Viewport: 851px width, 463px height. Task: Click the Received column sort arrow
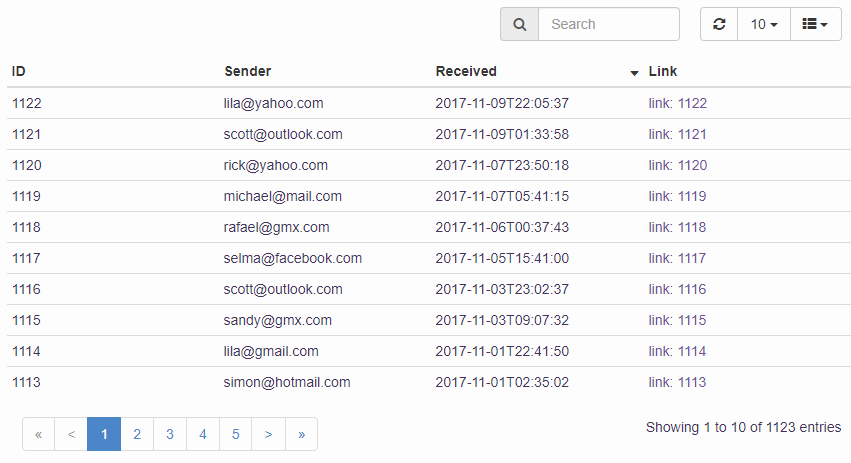pos(634,73)
